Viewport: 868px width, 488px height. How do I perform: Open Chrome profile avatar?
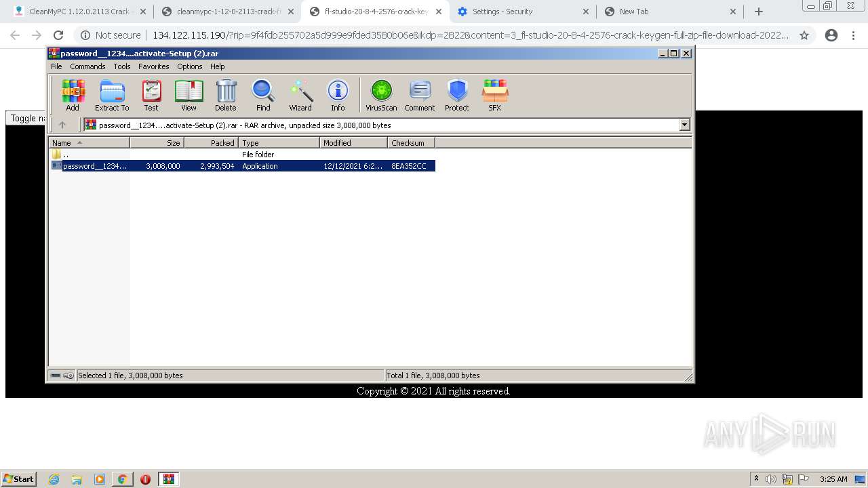pyautogui.click(x=831, y=35)
